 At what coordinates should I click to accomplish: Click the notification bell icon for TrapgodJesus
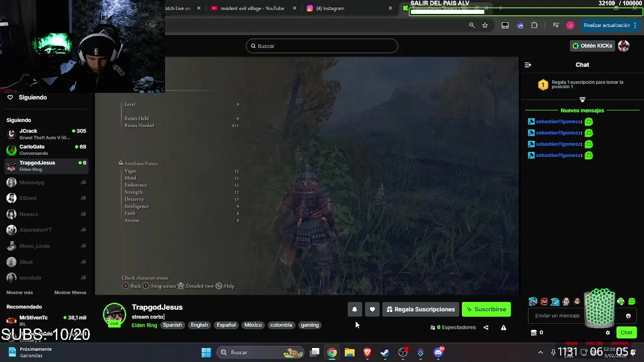(x=354, y=309)
